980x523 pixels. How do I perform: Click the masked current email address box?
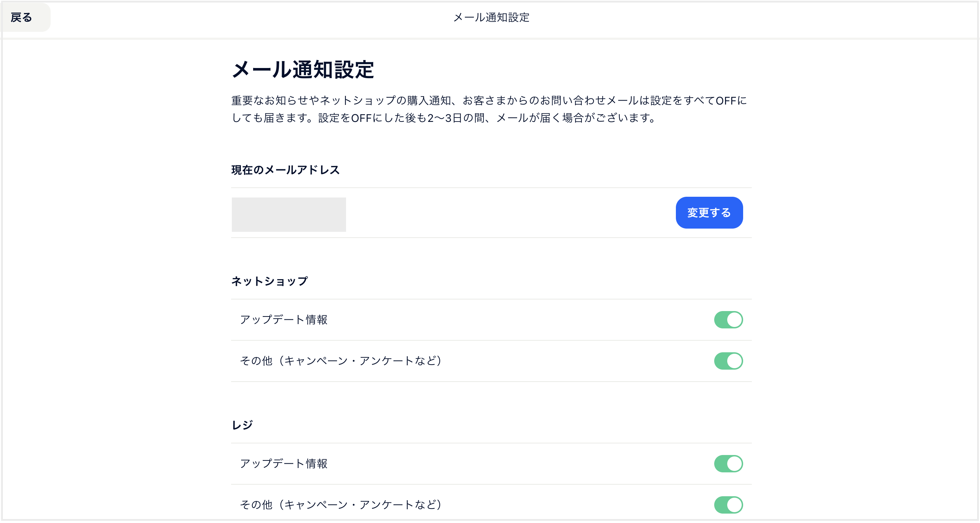[289, 214]
